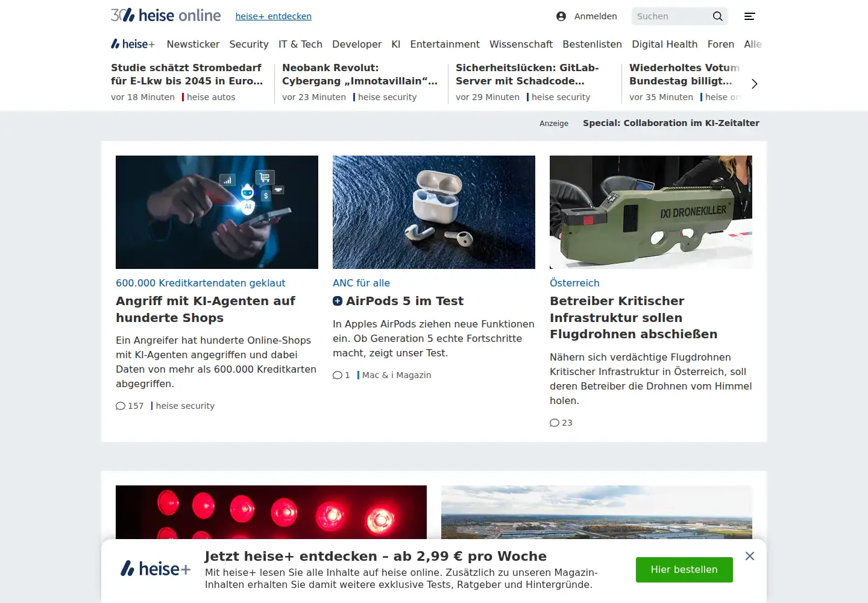
Task: Click the comment bubble icon showing 157
Action: [x=121, y=406]
